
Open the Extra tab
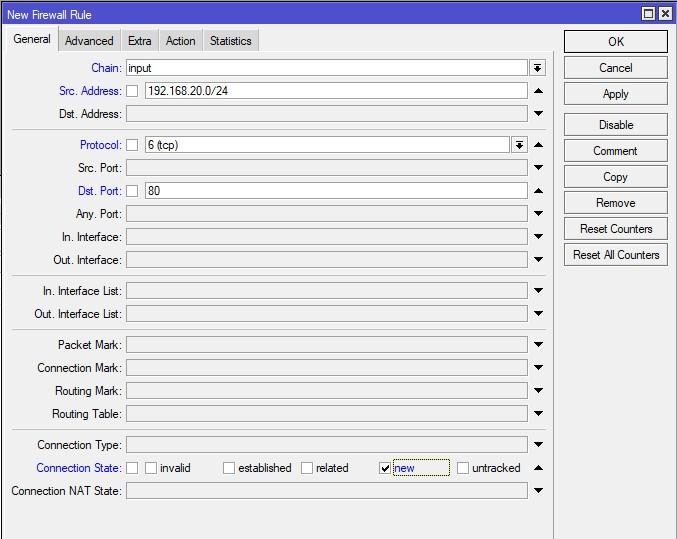(x=139, y=41)
